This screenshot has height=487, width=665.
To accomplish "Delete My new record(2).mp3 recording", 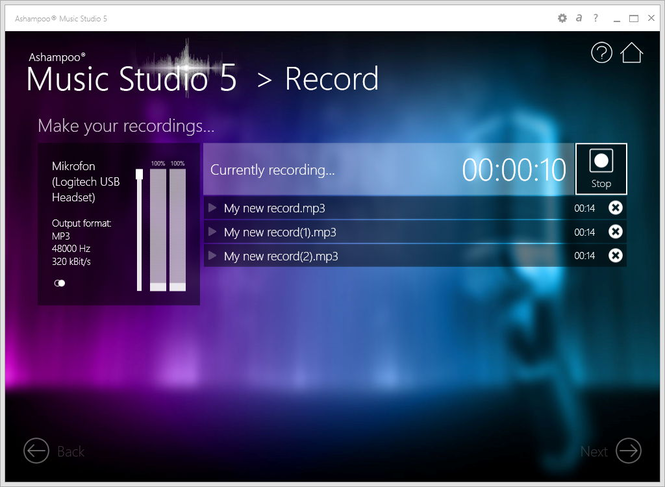I will coord(615,255).
